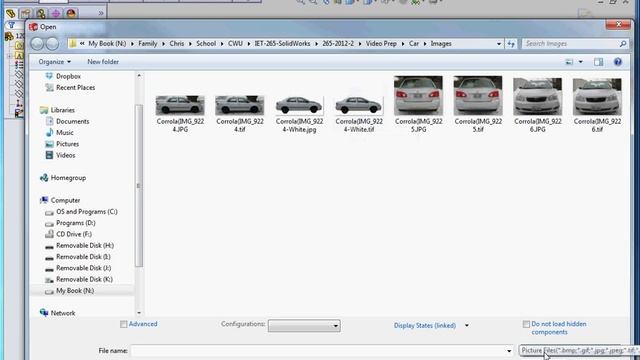Screen dimensions: 640x360
Task: Open the Organize menu
Action: (54, 62)
